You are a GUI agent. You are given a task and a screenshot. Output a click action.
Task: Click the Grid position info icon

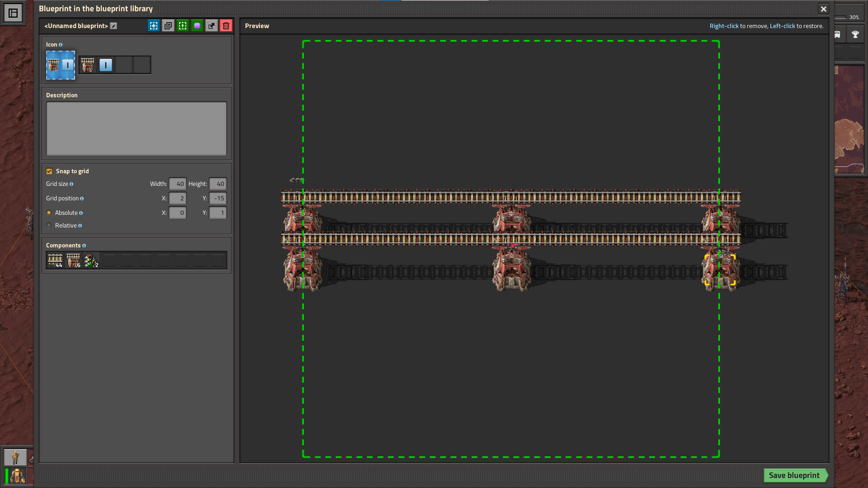82,199
